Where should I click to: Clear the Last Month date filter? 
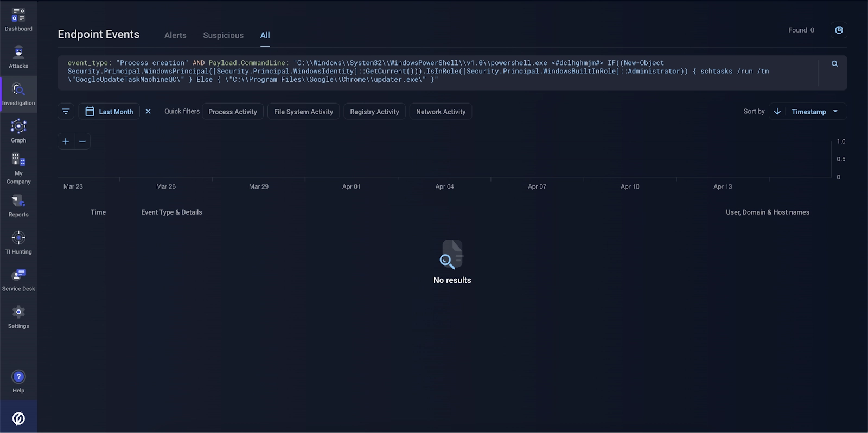[x=148, y=111]
